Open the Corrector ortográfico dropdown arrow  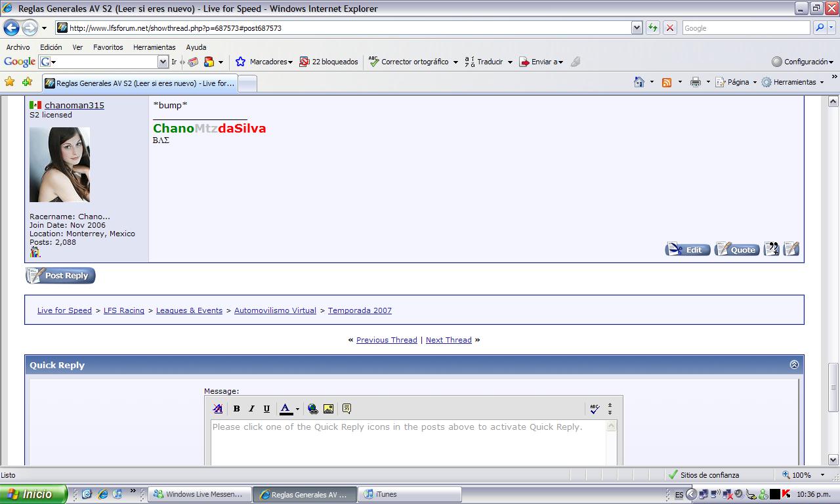455,62
